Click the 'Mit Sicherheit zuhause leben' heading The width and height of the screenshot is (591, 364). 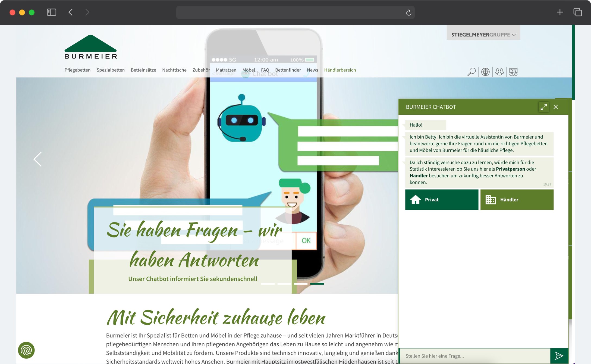[x=216, y=317]
